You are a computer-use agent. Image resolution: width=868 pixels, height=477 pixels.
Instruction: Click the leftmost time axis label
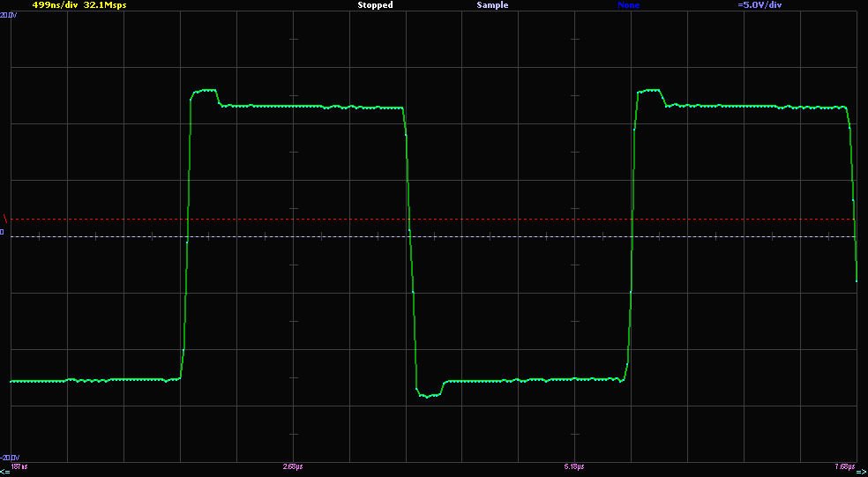point(19,466)
